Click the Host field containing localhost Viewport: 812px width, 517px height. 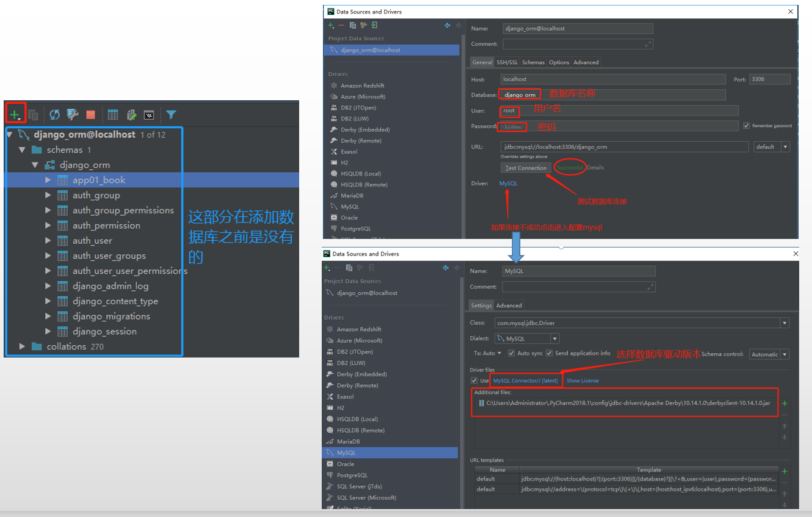614,79
